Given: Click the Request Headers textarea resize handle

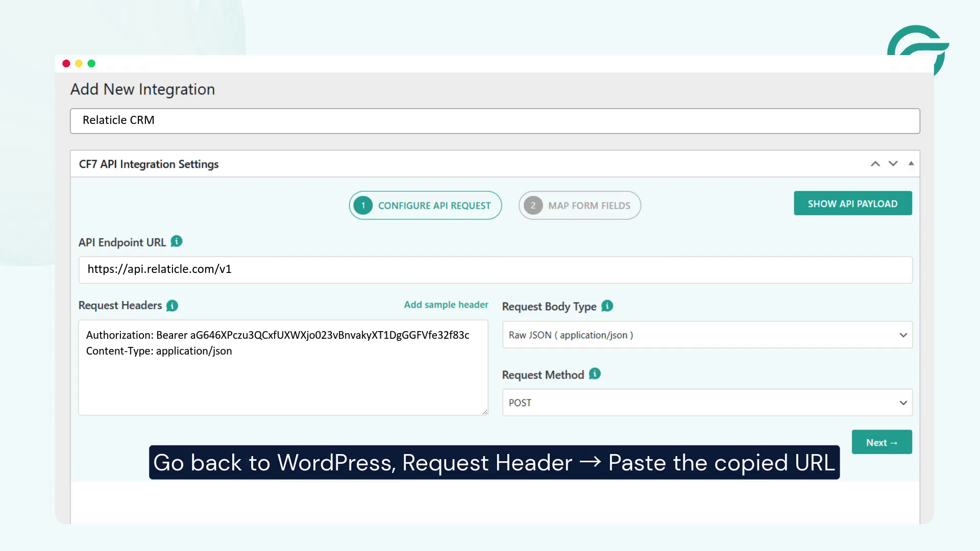Looking at the screenshot, I should point(484,411).
